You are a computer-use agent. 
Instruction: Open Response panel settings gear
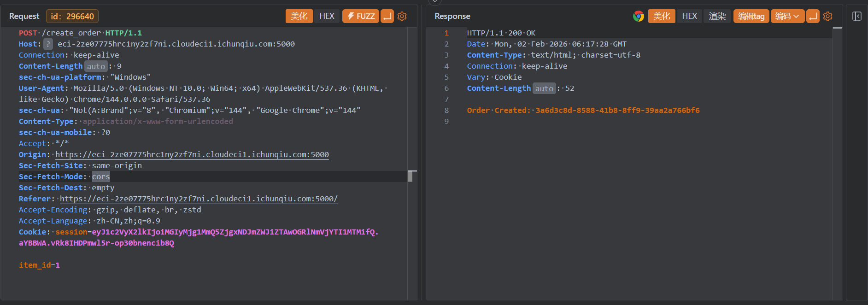827,16
